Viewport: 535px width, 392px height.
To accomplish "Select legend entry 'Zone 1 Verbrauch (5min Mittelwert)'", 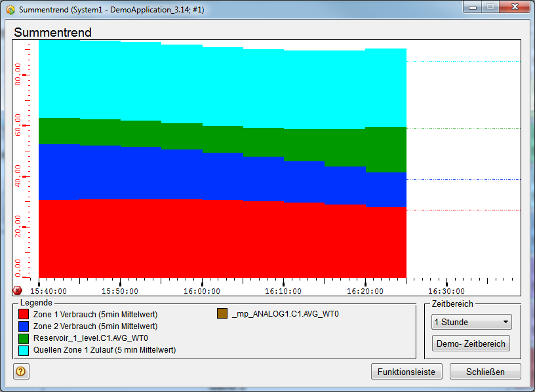I will point(95,314).
